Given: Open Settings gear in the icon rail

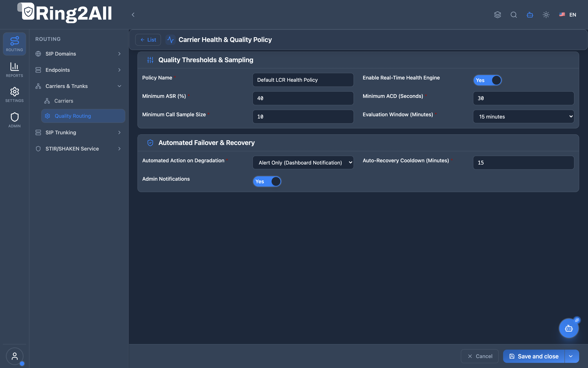Looking at the screenshot, I should 15,95.
